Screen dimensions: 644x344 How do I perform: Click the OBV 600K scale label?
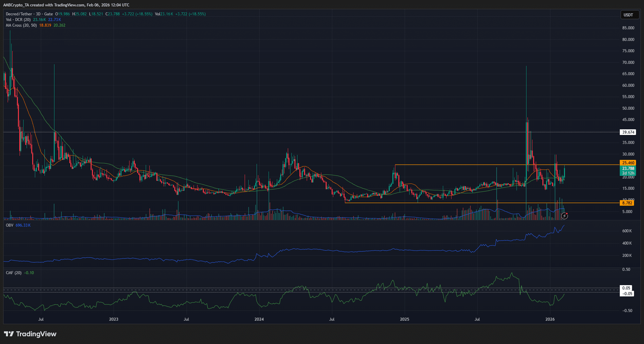click(627, 231)
